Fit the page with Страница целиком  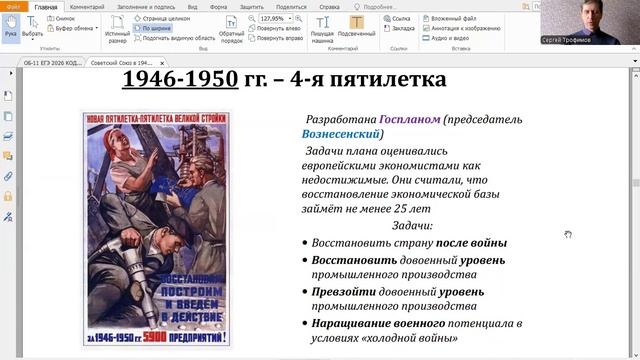click(162, 18)
